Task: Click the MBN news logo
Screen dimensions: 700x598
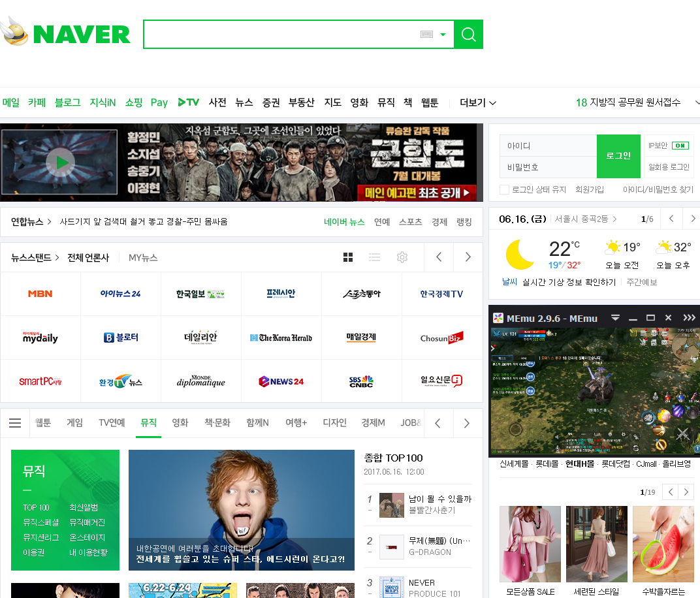Action: [40, 294]
